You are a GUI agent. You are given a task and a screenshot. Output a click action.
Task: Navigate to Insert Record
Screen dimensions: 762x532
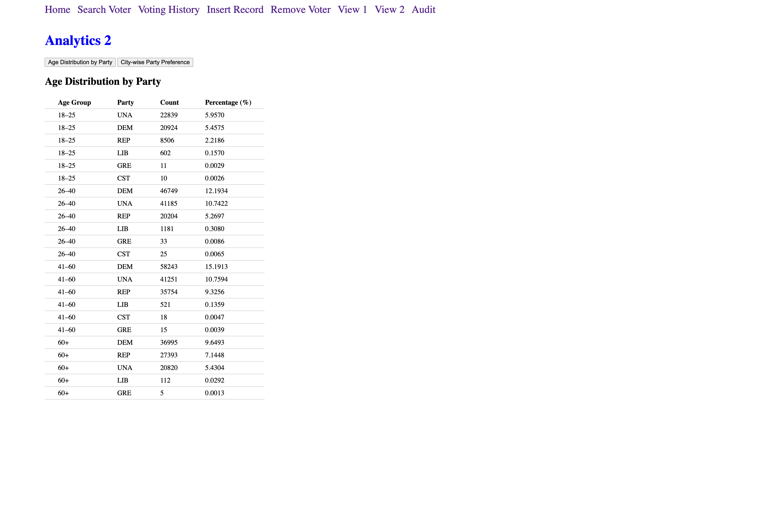coord(235,10)
